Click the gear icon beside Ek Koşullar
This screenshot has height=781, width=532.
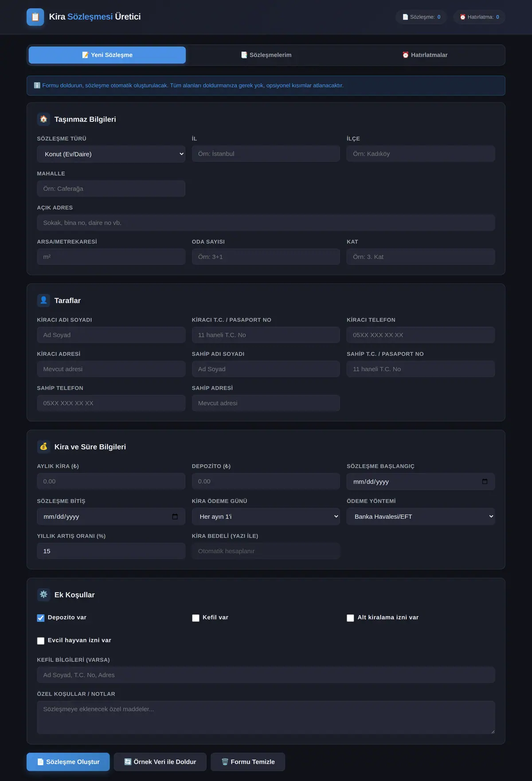(43, 595)
